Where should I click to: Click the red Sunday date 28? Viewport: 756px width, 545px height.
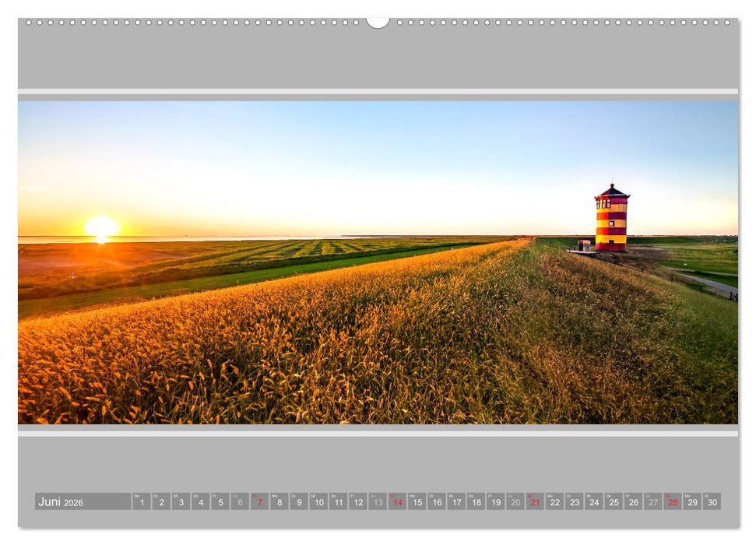pos(672,502)
